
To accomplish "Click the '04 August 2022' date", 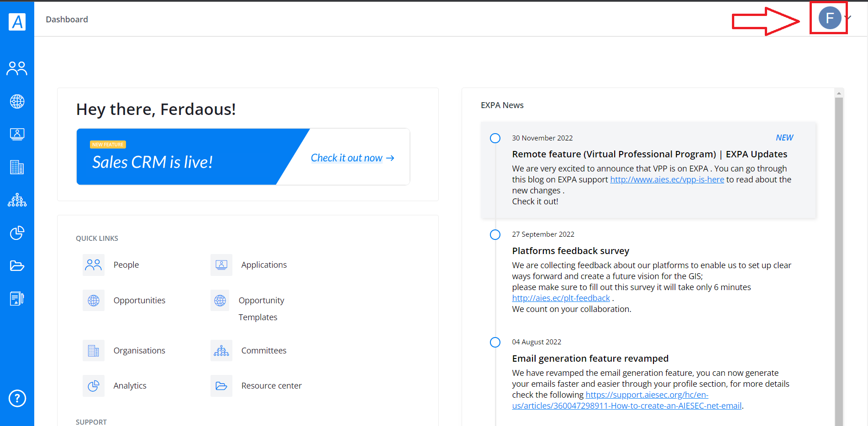I will (537, 342).
